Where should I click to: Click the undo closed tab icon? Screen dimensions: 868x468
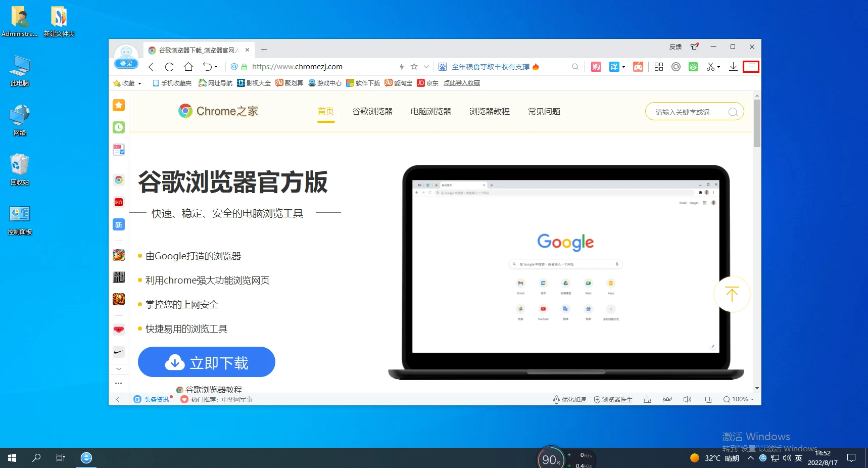click(207, 67)
